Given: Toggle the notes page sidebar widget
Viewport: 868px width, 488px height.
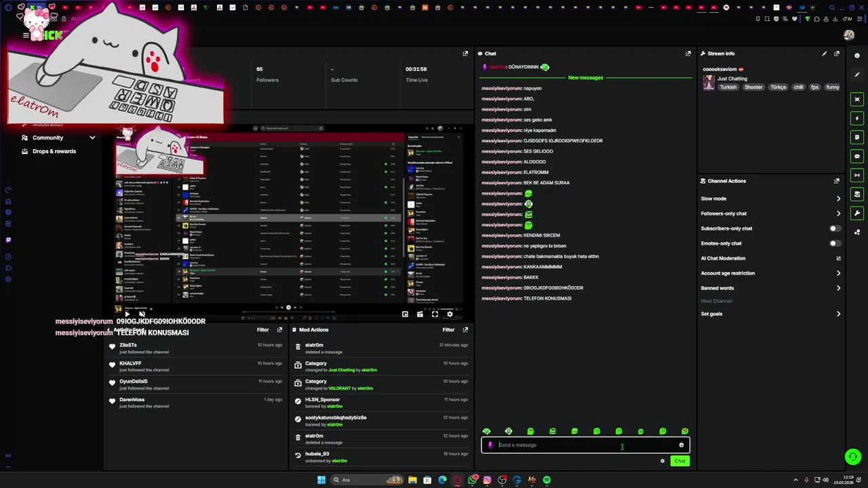Looking at the screenshot, I should pos(857,138).
